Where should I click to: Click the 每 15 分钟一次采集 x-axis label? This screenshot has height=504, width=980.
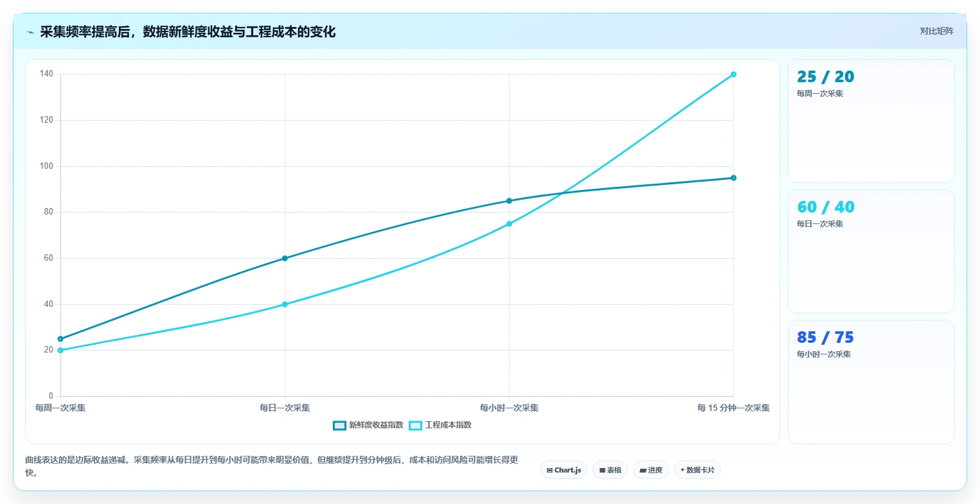coord(733,408)
